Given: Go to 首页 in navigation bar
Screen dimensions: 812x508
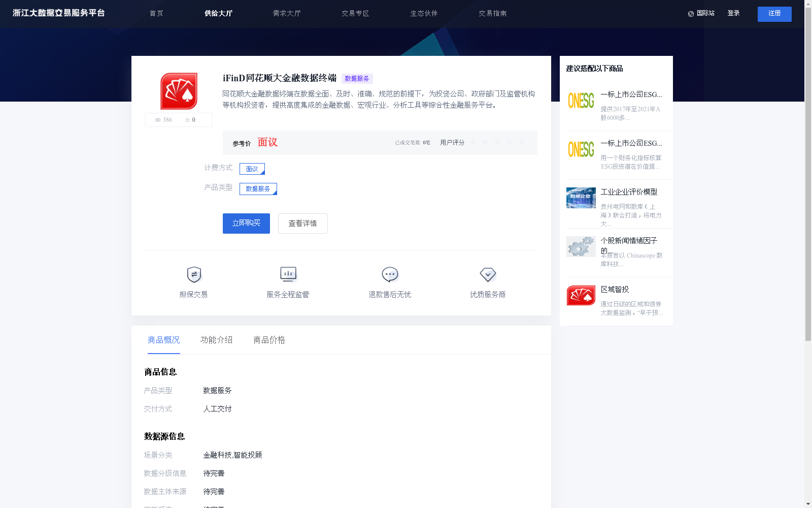Looking at the screenshot, I should tap(156, 14).
